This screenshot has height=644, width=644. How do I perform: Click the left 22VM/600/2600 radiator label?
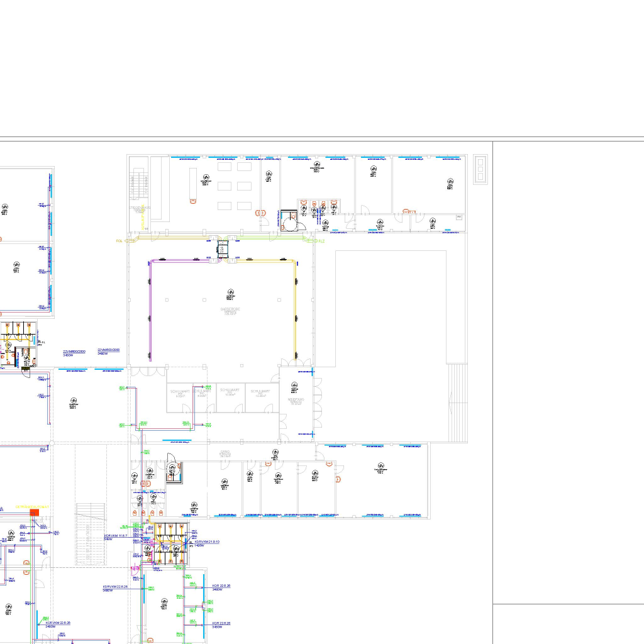coord(74,352)
